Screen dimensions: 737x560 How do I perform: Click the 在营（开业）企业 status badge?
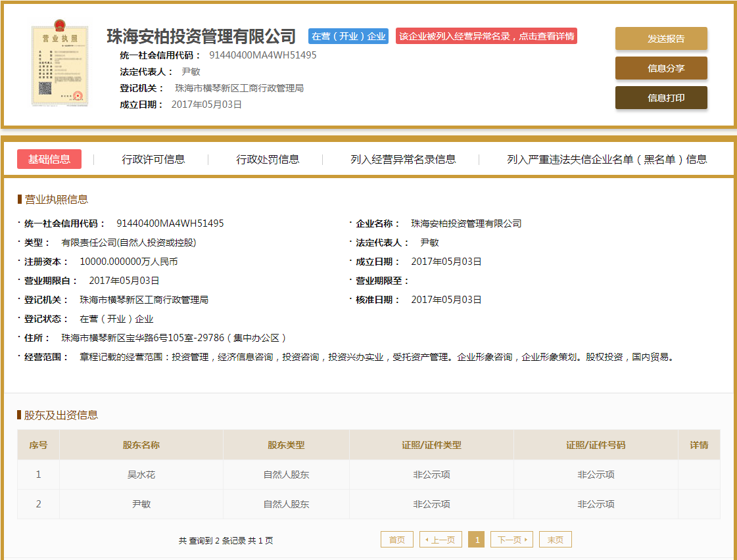tap(348, 36)
